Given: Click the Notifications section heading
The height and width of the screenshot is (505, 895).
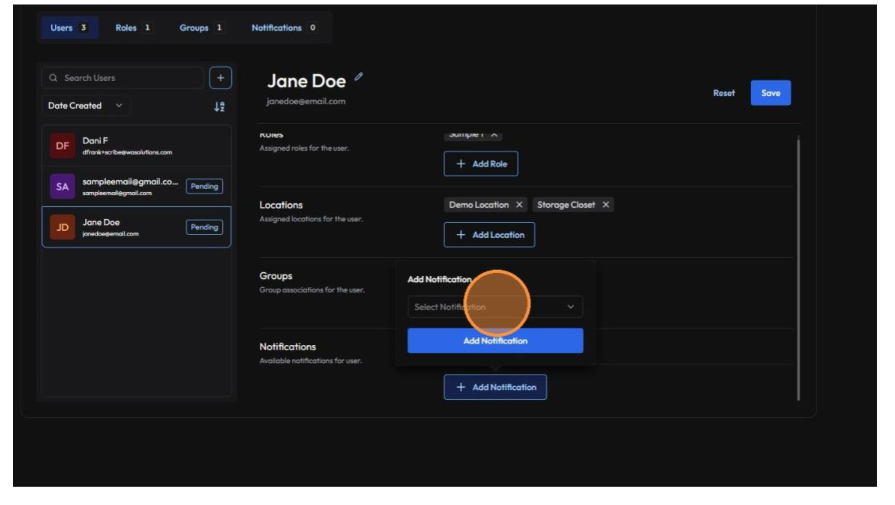Looking at the screenshot, I should tap(287, 346).
